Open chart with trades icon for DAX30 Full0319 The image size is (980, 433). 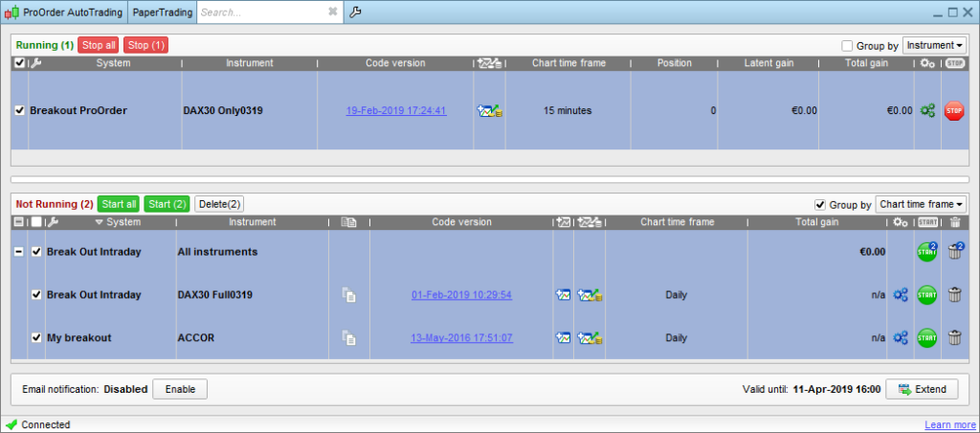point(590,295)
